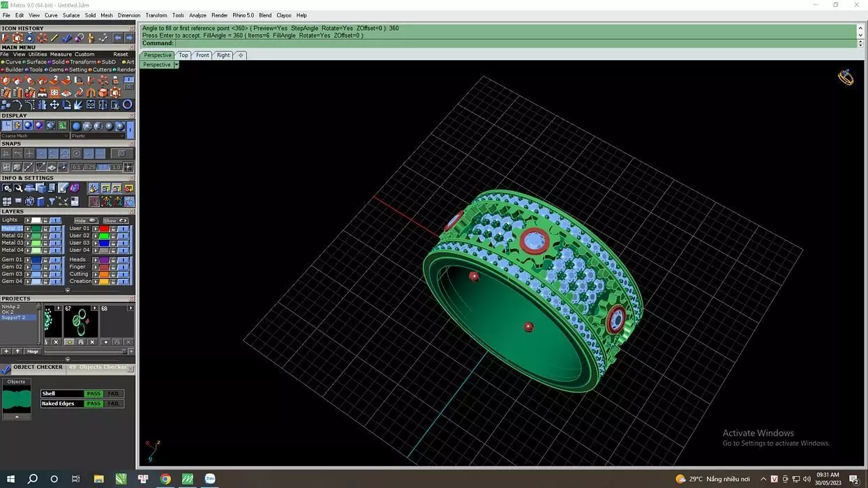
Task: Select the circle ring tool in Main Menu
Action: click(x=127, y=105)
